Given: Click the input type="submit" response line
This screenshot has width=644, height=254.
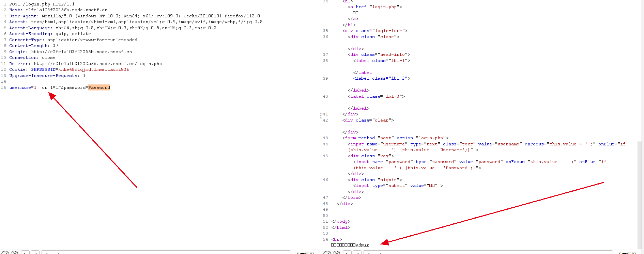Looking at the screenshot, I should 398,186.
